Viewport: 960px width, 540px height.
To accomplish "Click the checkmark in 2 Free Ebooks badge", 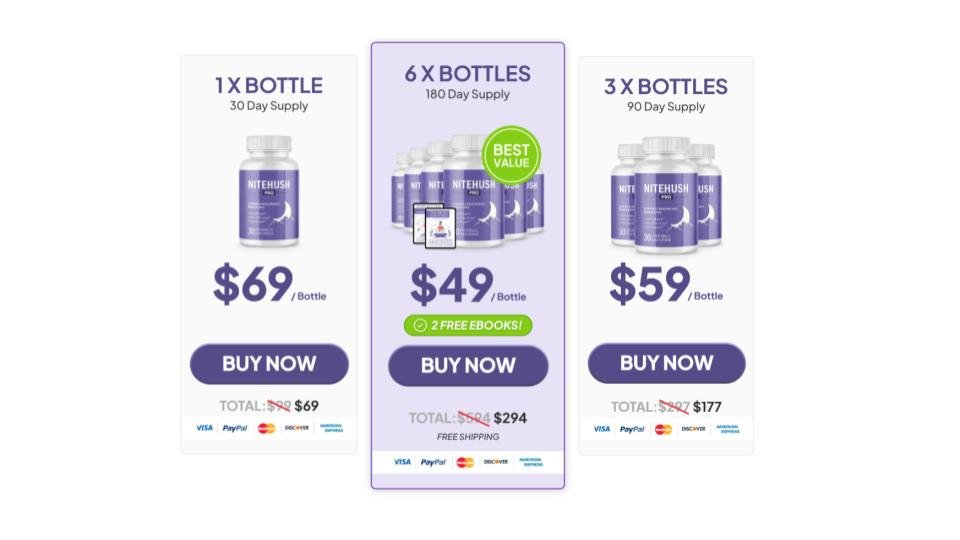I will point(420,325).
